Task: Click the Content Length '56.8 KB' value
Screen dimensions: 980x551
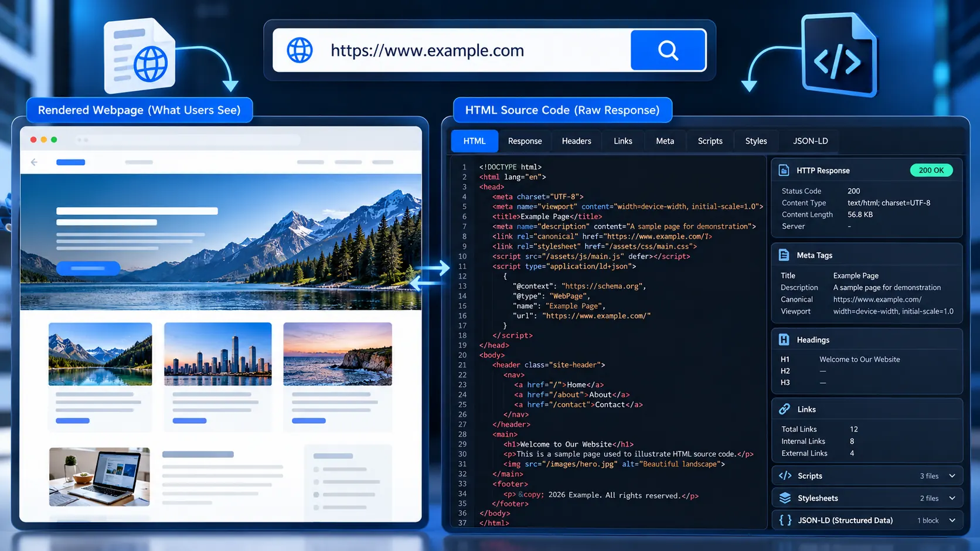Action: tap(860, 215)
